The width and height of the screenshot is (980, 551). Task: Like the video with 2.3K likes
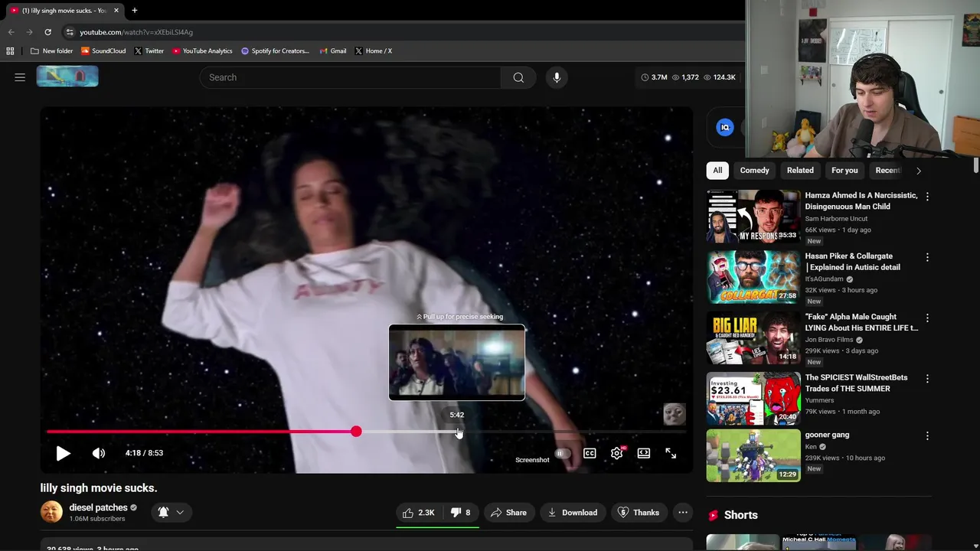pyautogui.click(x=419, y=513)
